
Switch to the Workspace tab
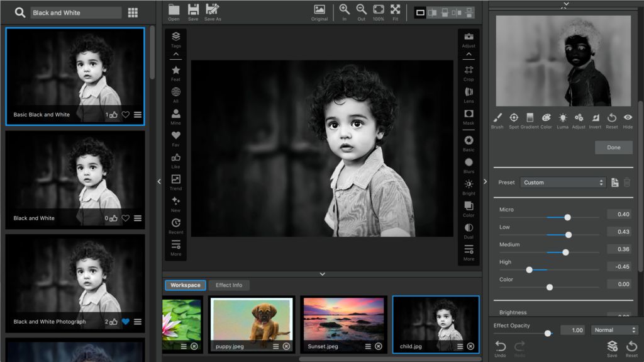[186, 285]
